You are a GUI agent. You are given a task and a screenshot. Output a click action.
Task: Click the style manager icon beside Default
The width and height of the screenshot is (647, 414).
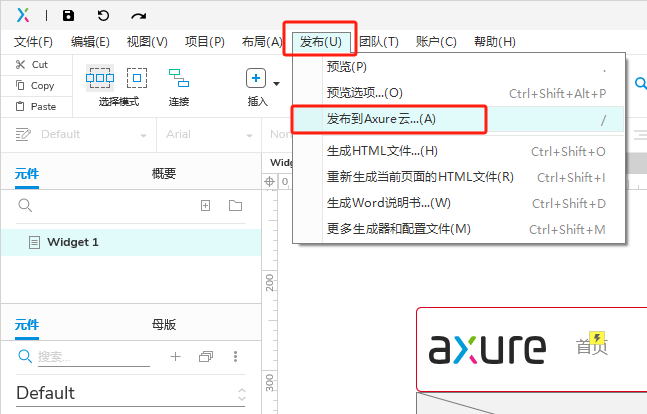tap(23, 135)
